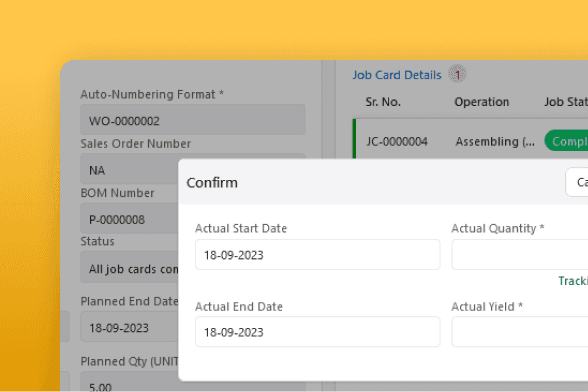Click the Status field showing All job cards
Screen dimensions: 588x392
[129, 267]
